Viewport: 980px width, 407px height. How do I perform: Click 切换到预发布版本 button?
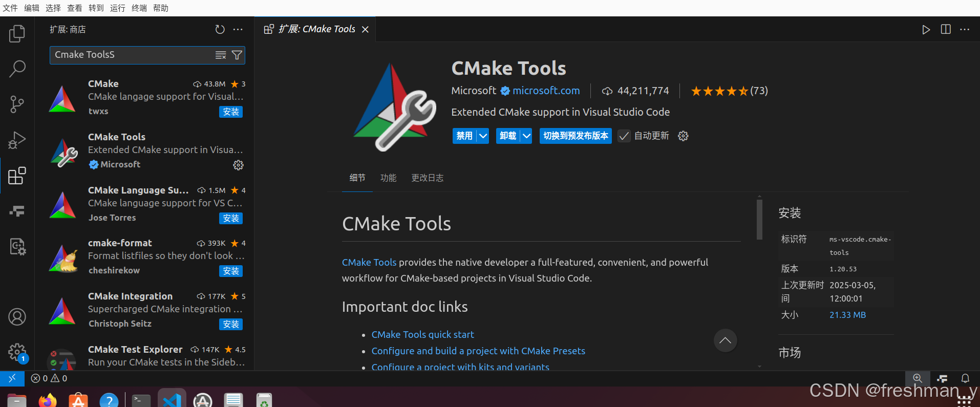point(576,136)
